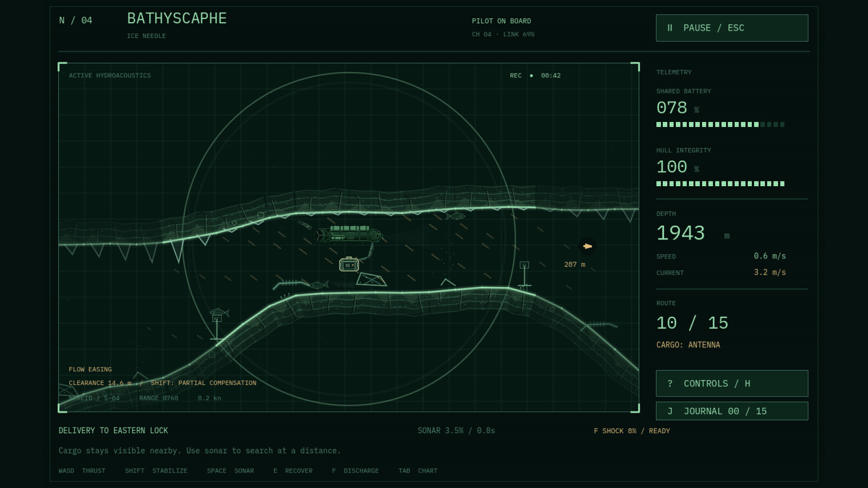Screen dimensions: 868x488
Task: Open the Controls / H panel
Action: (732, 384)
